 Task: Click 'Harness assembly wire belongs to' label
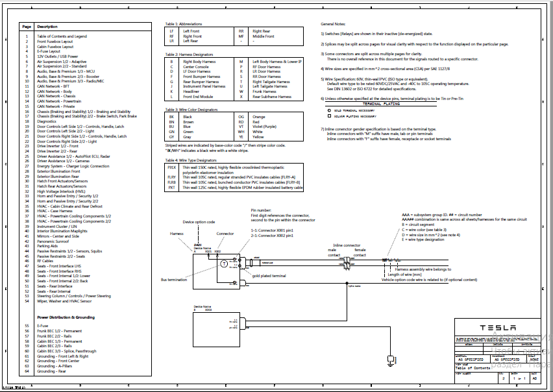(x=423, y=269)
